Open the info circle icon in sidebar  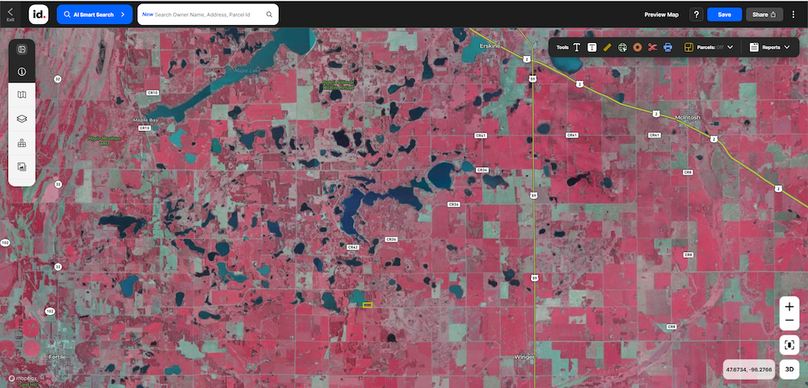(x=22, y=72)
